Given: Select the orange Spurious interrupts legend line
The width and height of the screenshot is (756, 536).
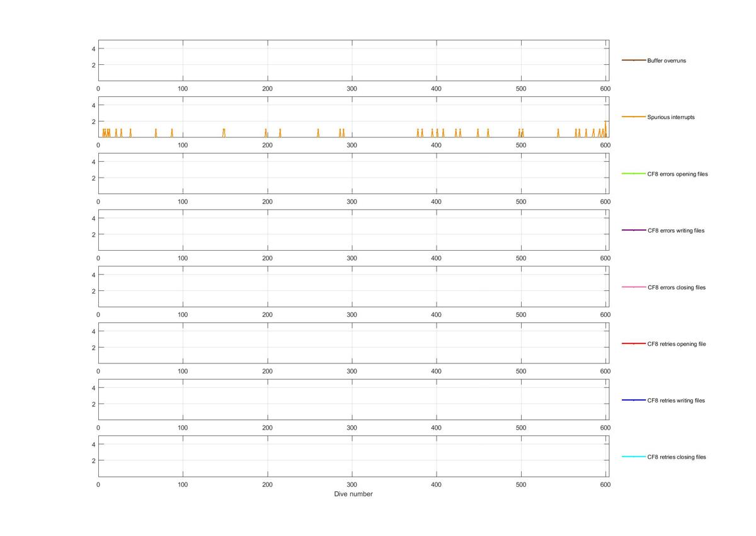Looking at the screenshot, I should pyautogui.click(x=634, y=117).
